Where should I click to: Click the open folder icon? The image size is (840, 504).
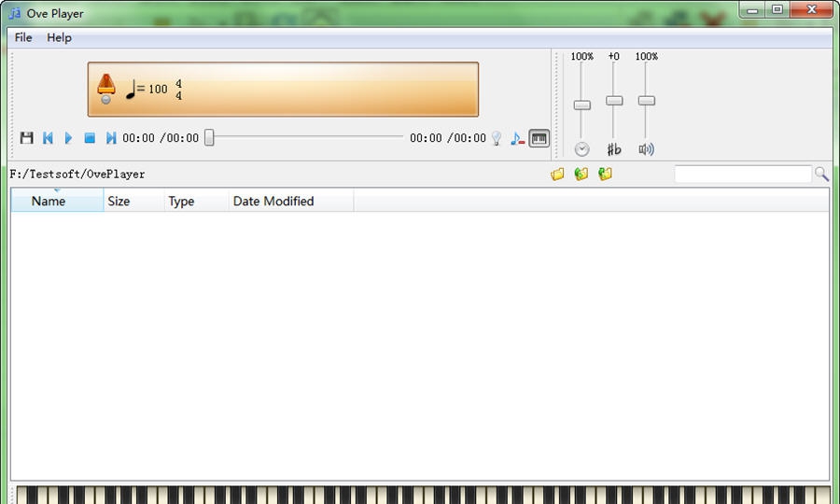coord(557,175)
